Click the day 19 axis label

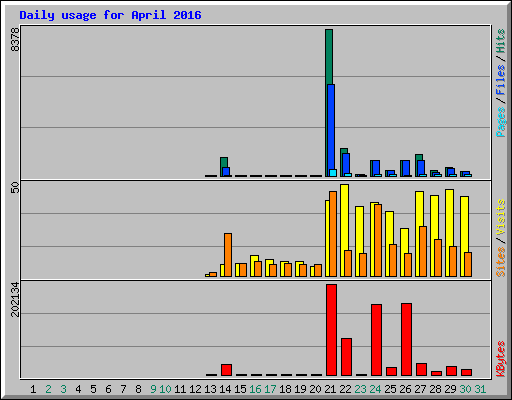pyautogui.click(x=300, y=389)
